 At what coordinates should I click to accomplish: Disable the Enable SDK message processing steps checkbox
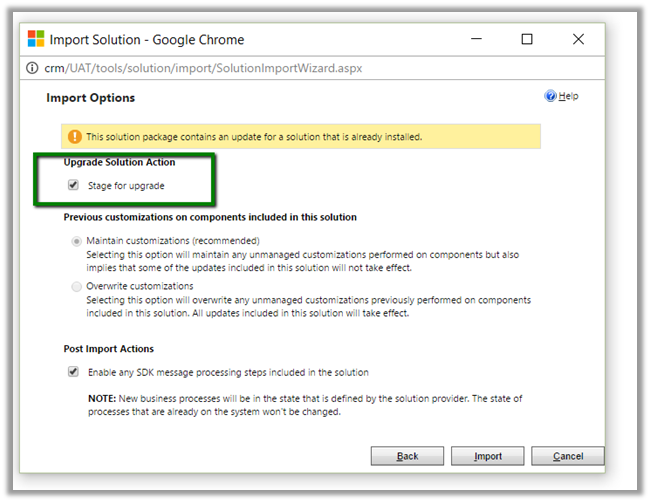point(73,372)
